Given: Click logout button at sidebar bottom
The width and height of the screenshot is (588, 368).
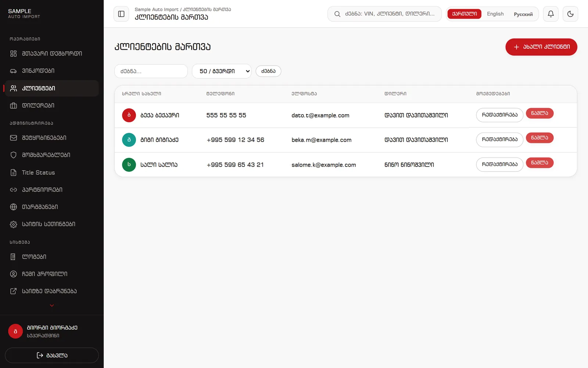Looking at the screenshot, I should (52, 355).
